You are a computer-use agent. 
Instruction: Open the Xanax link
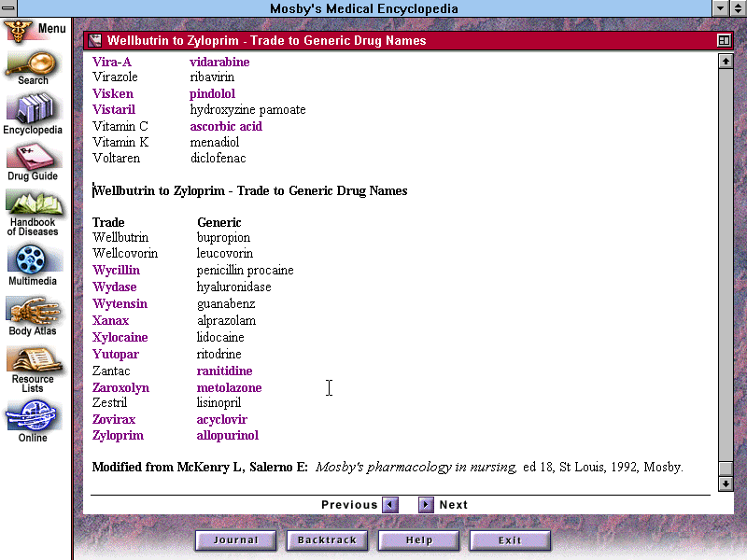(x=110, y=320)
